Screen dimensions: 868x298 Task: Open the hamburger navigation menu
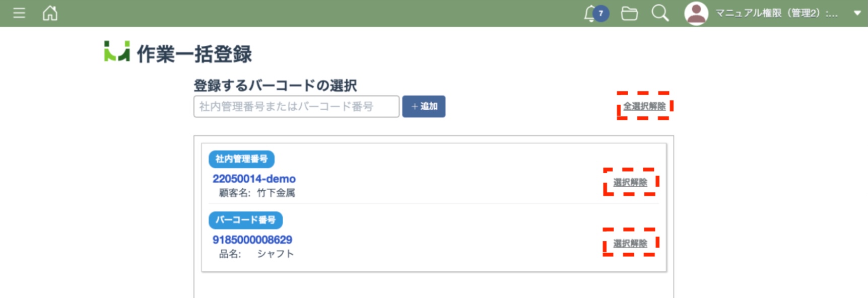pos(19,13)
